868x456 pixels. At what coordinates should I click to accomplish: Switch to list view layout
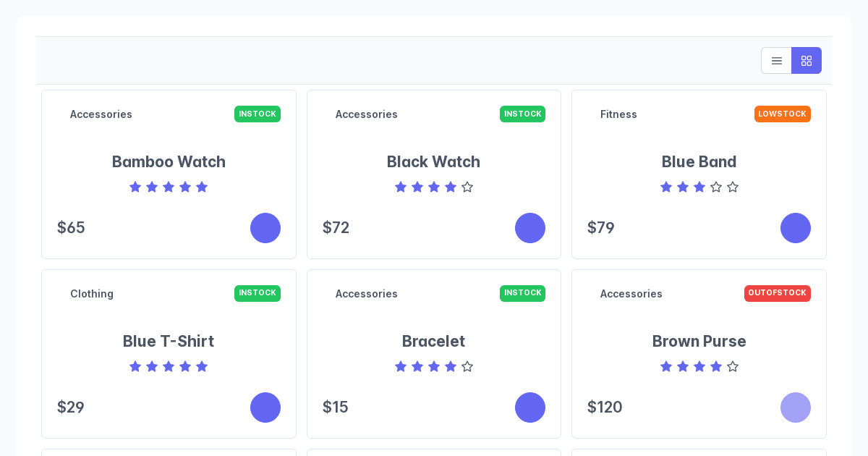click(x=776, y=61)
